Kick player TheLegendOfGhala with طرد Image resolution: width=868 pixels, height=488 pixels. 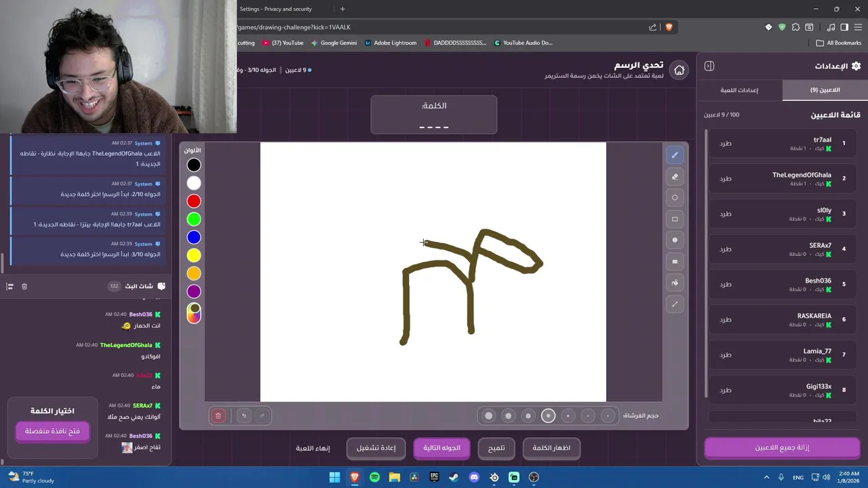(x=726, y=179)
